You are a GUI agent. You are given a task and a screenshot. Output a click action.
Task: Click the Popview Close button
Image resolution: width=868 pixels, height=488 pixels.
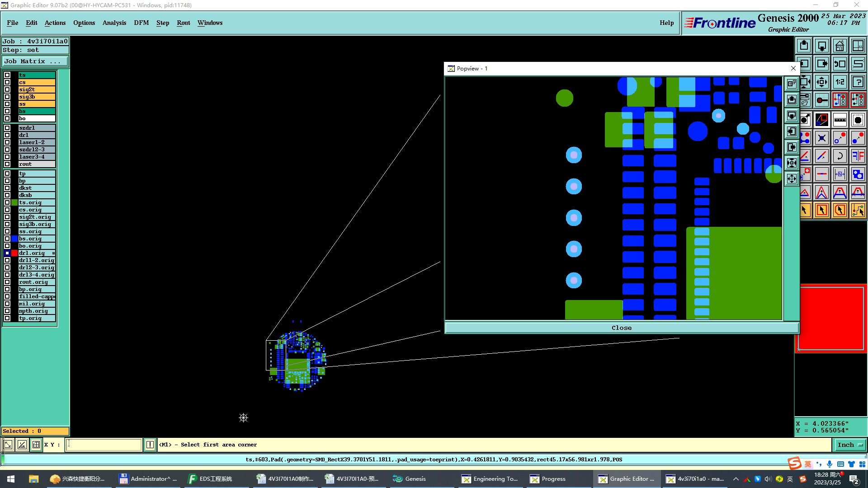(x=621, y=328)
